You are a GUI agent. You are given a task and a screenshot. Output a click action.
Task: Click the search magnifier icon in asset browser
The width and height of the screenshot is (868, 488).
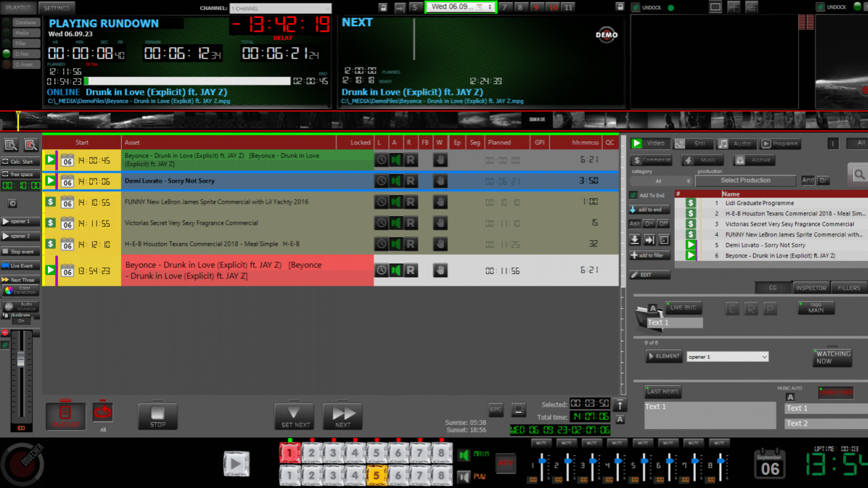(859, 174)
